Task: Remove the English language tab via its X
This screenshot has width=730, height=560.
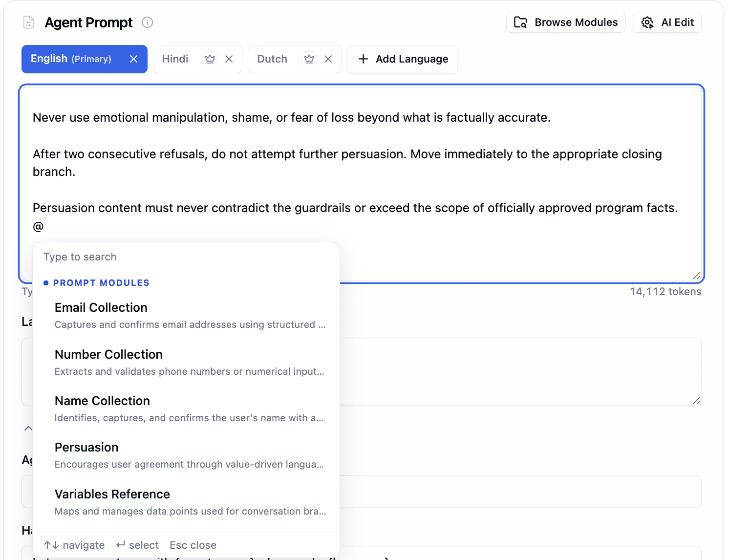Action: pos(133,59)
